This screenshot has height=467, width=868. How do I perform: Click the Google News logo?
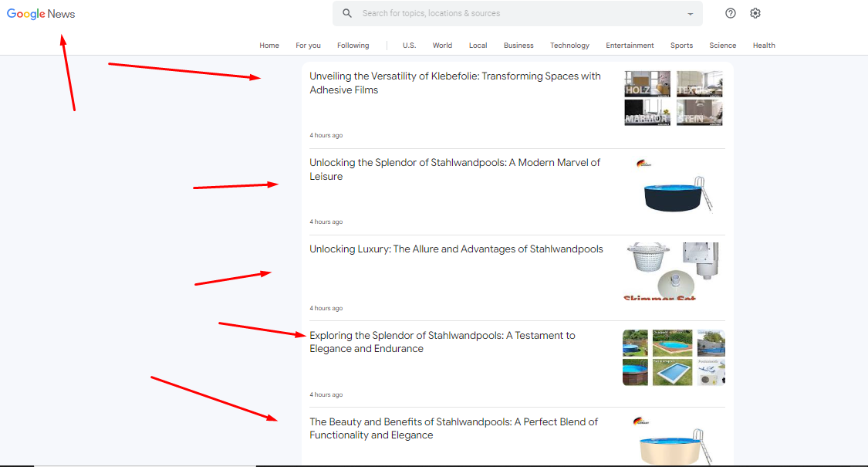point(41,14)
